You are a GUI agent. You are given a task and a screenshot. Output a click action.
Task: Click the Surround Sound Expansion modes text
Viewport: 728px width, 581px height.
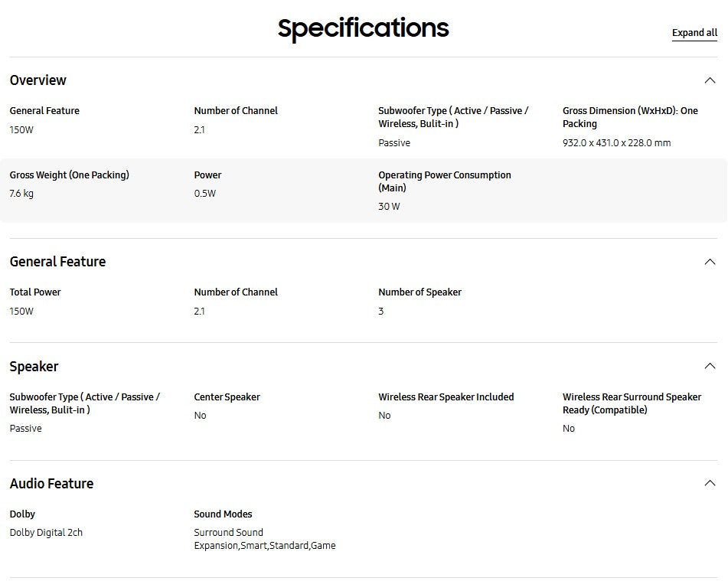pos(265,539)
